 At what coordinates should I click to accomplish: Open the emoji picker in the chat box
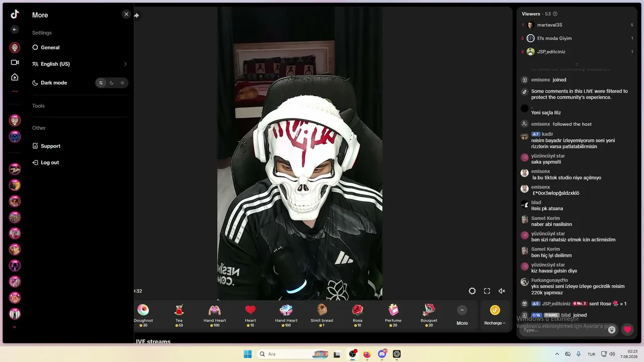(612, 330)
